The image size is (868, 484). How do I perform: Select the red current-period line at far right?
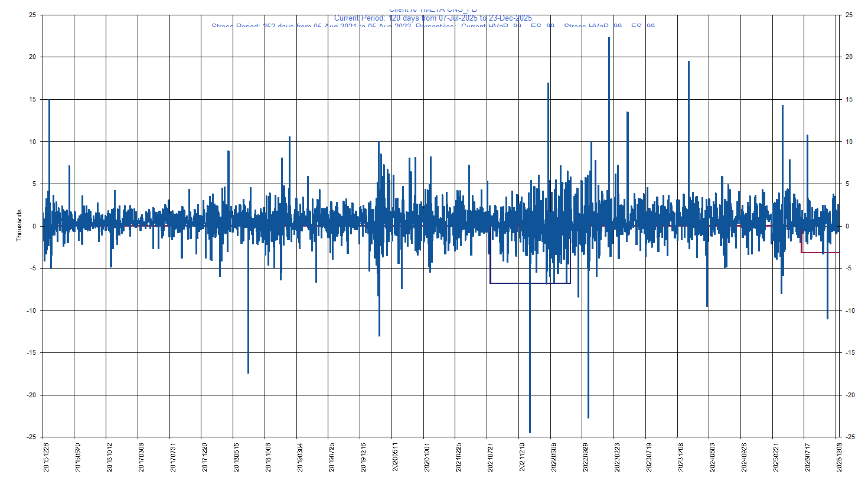coord(821,253)
